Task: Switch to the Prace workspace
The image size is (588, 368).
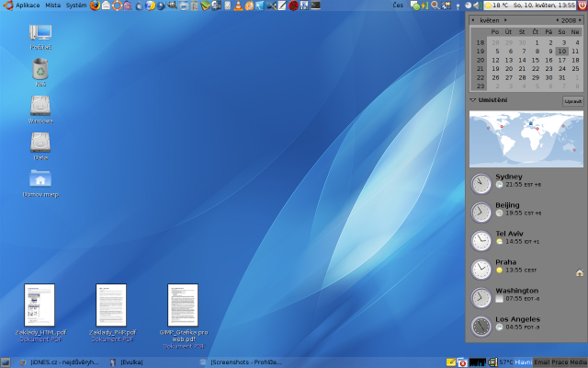Action: (x=560, y=362)
